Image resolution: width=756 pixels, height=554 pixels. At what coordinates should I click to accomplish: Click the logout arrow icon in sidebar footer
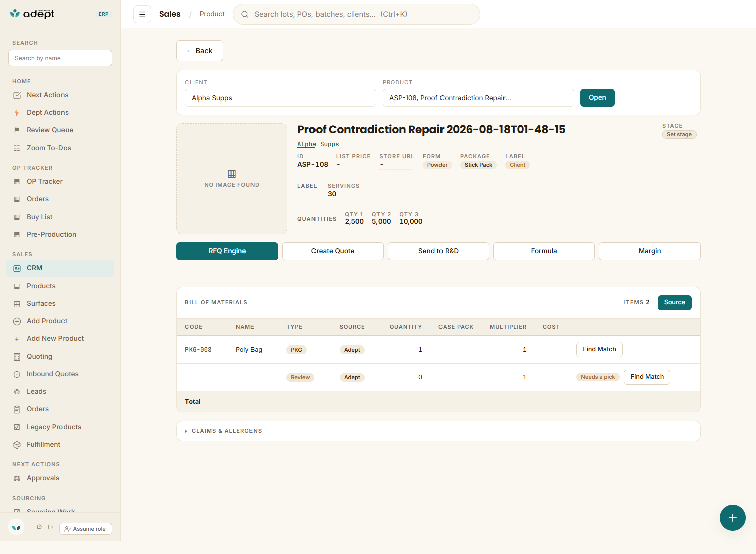51,527
